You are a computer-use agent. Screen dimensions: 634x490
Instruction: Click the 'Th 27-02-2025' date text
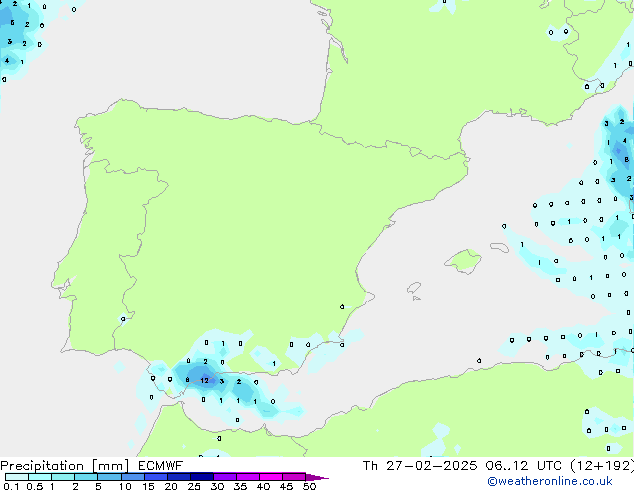point(420,466)
